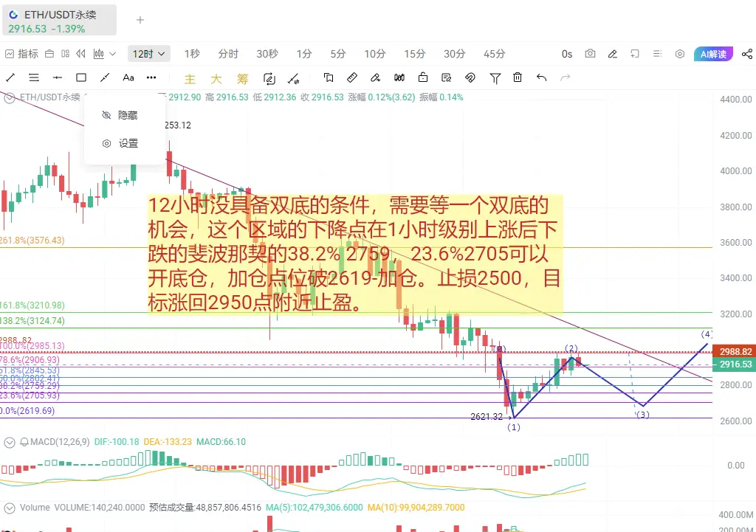
Task: Select the trend line drawing tool
Action: tap(10, 77)
